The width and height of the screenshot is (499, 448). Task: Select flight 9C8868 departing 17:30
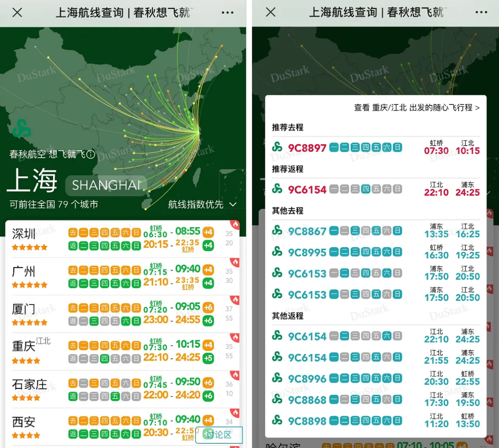[x=376, y=399]
